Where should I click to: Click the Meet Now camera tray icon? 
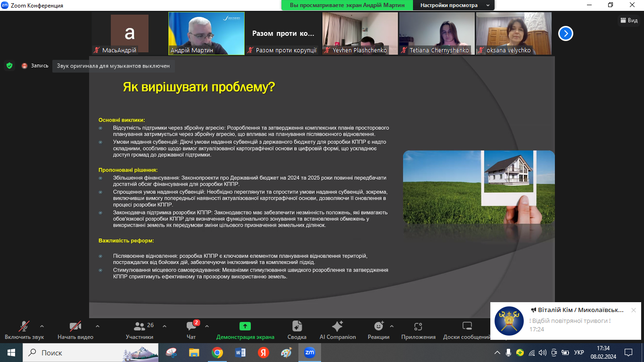tap(554, 353)
